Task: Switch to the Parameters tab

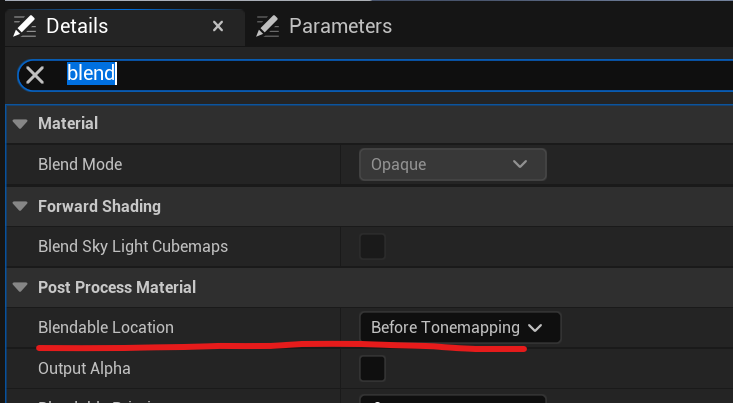Action: pyautogui.click(x=340, y=26)
